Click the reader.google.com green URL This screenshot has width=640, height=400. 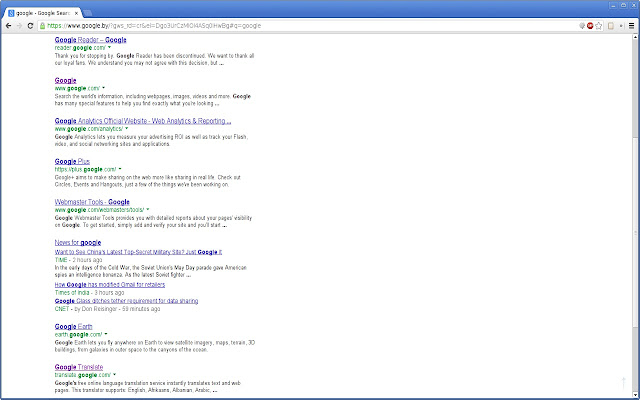(80, 48)
